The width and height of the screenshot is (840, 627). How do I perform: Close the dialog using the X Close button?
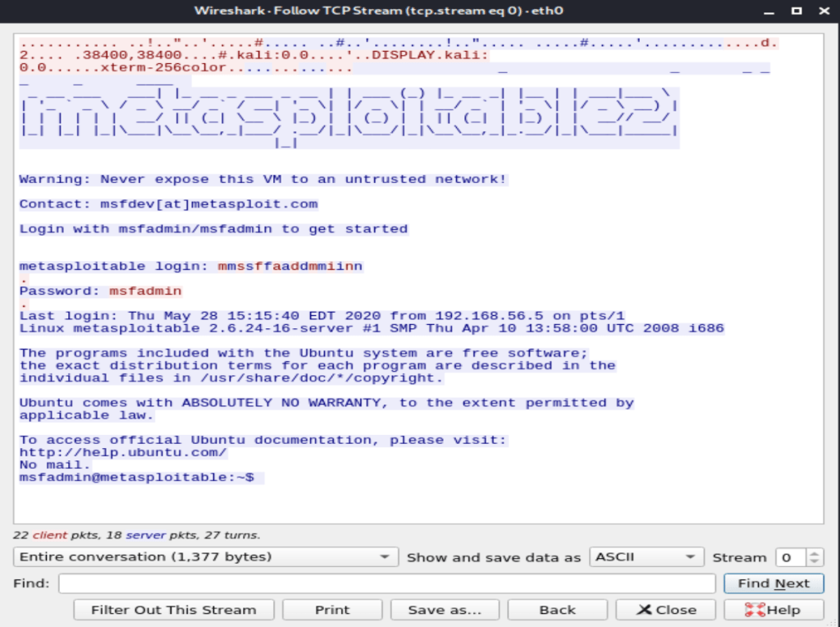[665, 610]
